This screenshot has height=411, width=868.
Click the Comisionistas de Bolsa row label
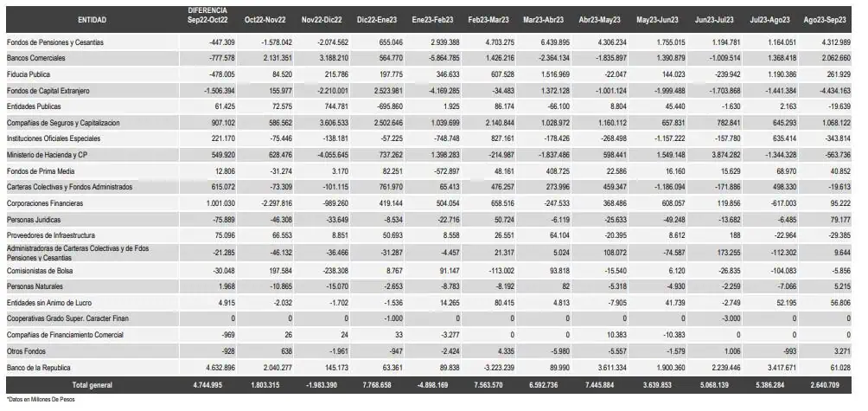click(40, 271)
